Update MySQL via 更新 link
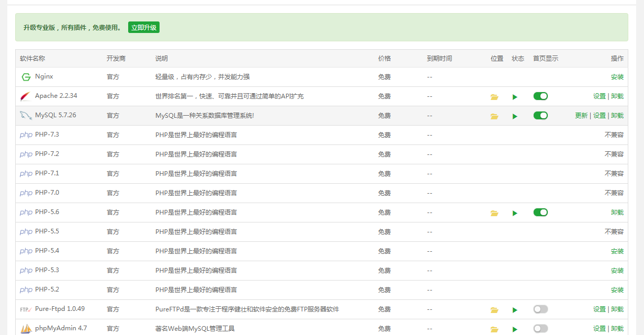The image size is (644, 335). pyautogui.click(x=581, y=116)
